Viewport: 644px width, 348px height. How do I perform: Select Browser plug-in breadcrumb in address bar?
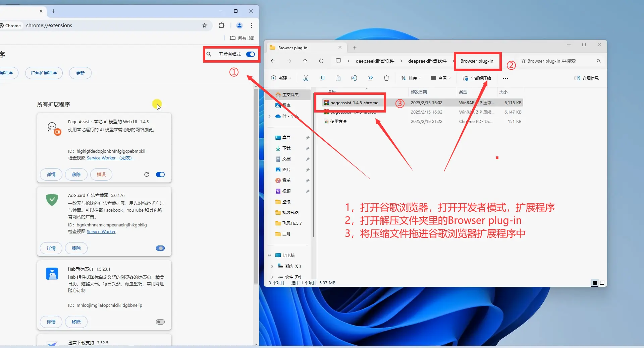point(477,61)
